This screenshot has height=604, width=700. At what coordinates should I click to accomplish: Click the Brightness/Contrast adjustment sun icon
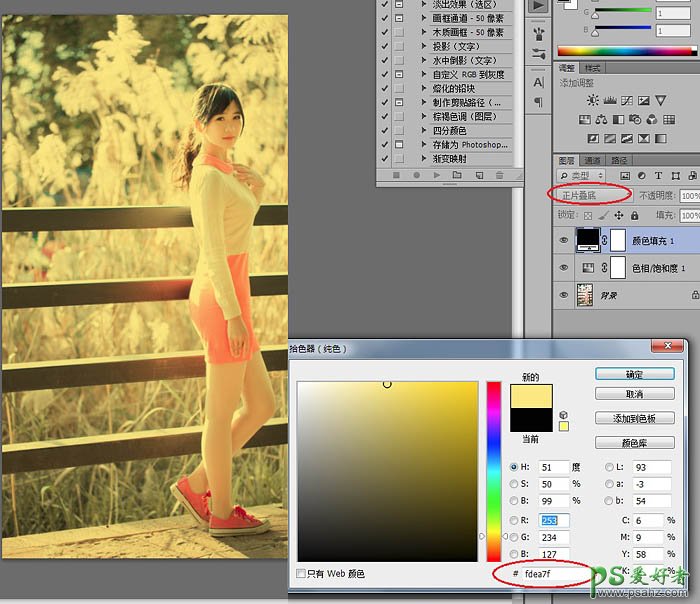(x=594, y=101)
